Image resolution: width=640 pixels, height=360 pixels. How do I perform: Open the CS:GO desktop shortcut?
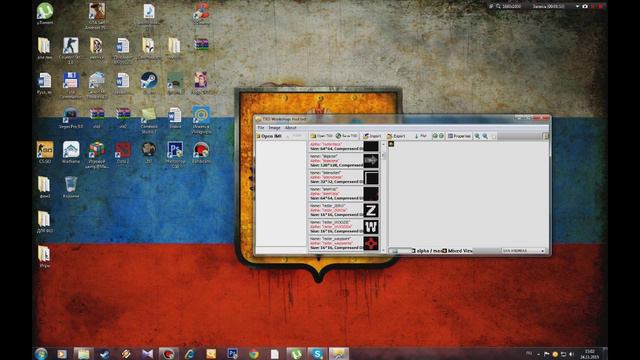pyautogui.click(x=45, y=152)
